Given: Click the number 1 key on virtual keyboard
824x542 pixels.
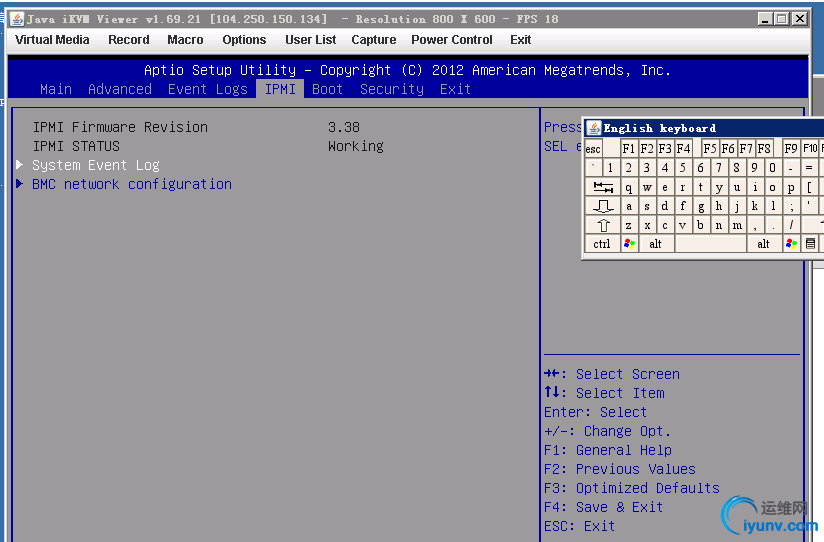Looking at the screenshot, I should click(611, 168).
